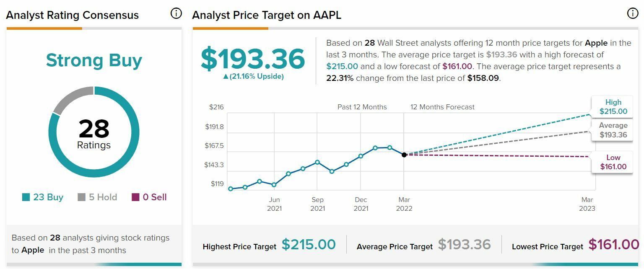Click the Apple link in price target description
The height and width of the screenshot is (269, 644).
coord(596,43)
